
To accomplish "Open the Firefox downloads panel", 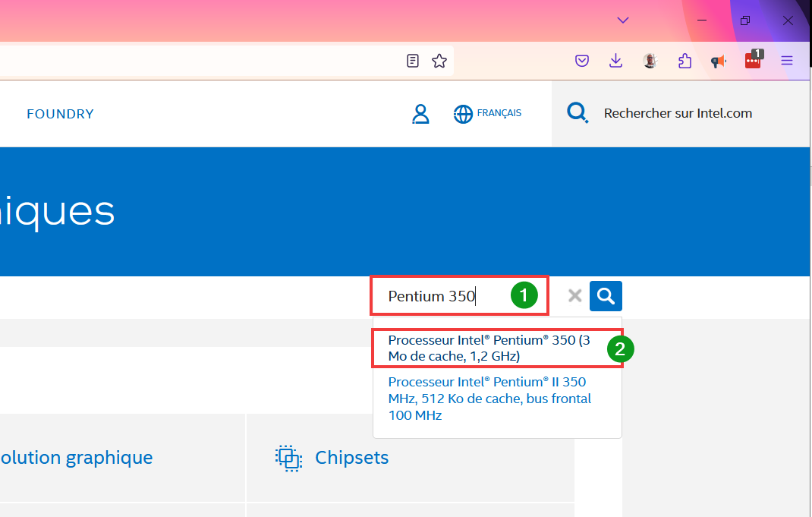I will 615,61.
